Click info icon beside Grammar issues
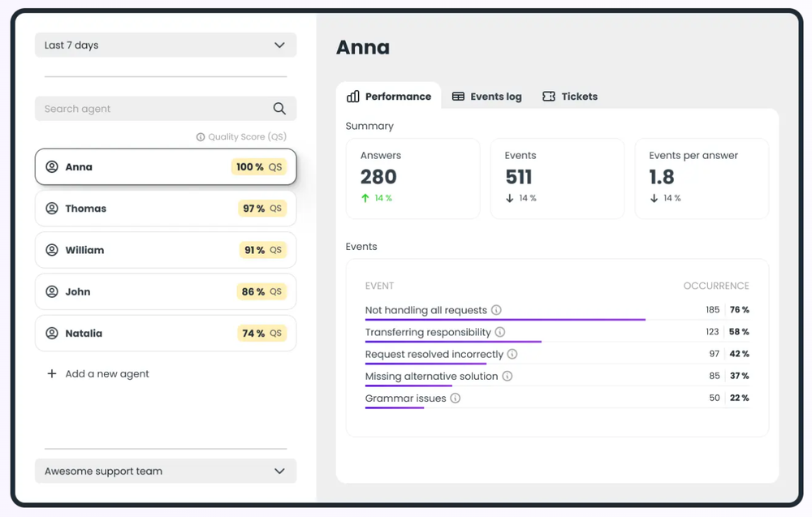812x517 pixels. click(x=456, y=398)
